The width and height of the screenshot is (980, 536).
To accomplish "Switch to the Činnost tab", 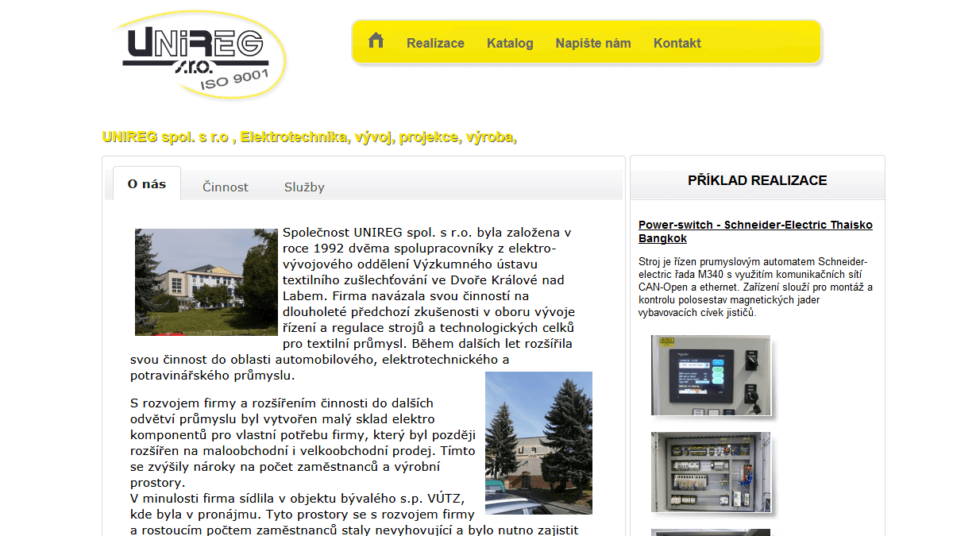I will [x=226, y=187].
